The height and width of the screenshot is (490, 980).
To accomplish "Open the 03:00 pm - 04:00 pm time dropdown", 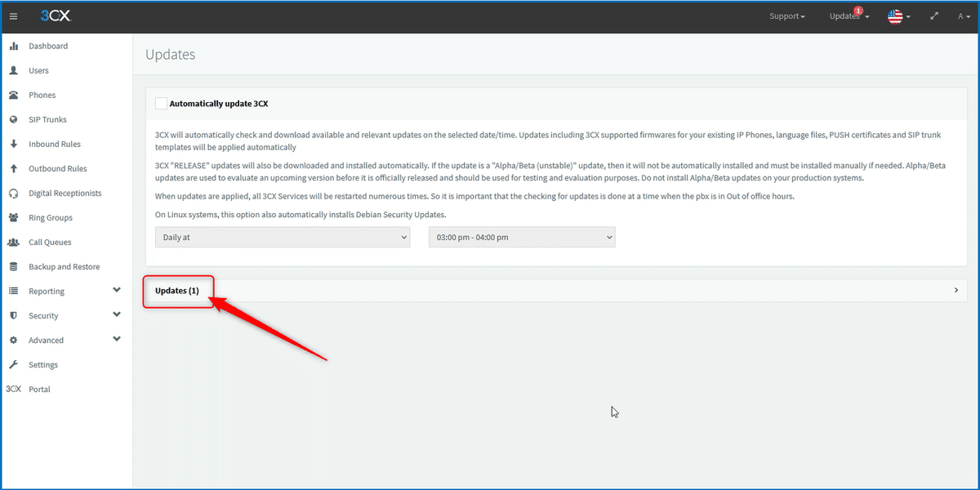I will coord(522,237).
